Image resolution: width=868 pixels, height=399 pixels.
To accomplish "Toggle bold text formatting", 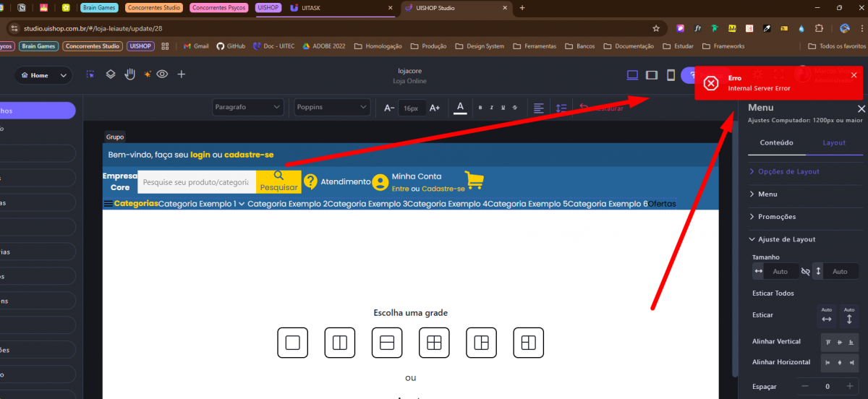I will (480, 108).
